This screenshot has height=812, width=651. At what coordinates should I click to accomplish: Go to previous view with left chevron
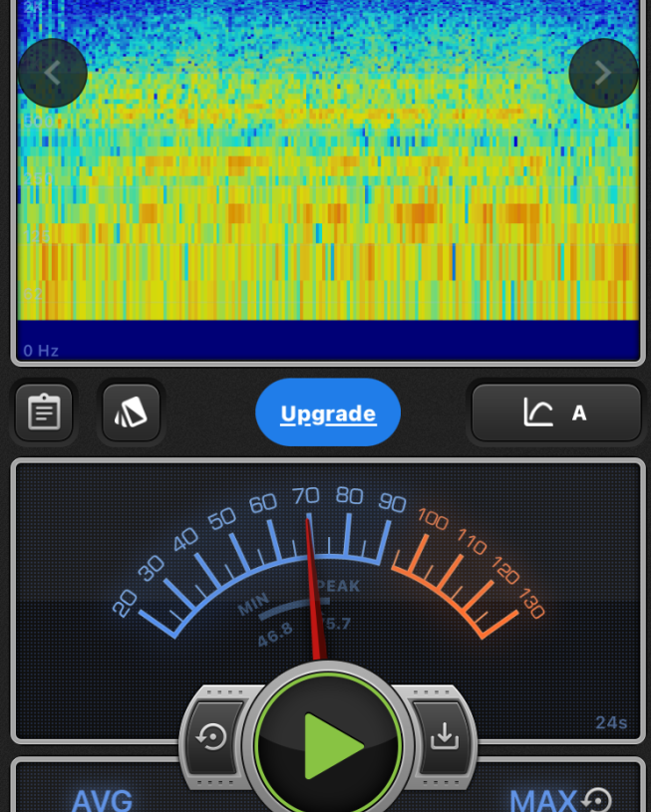pos(53,73)
